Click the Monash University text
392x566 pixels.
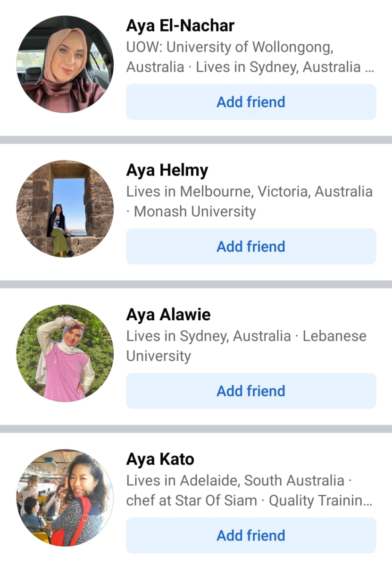(195, 211)
